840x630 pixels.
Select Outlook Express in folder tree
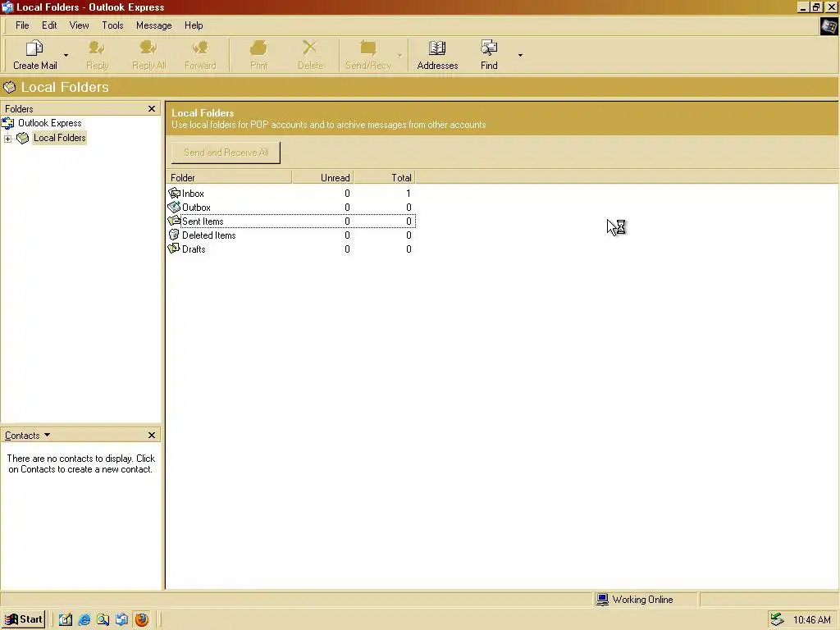50,123
